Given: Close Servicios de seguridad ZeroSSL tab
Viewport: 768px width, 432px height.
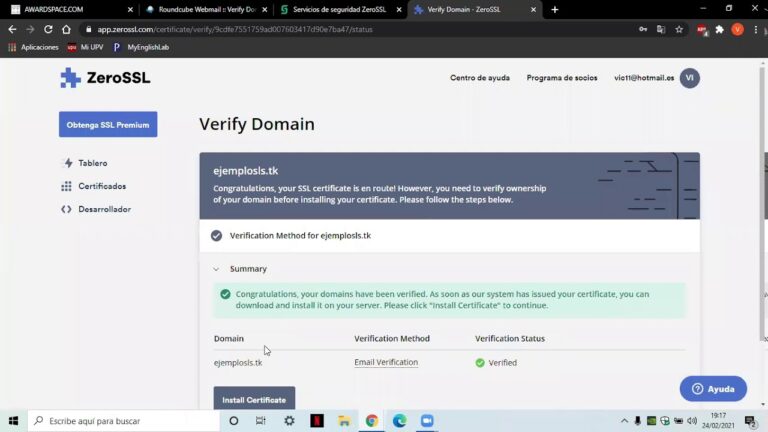Looking at the screenshot, I should click(399, 9).
